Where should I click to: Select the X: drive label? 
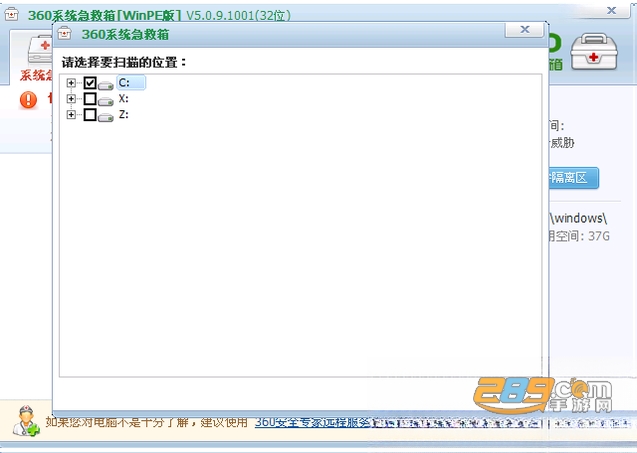coord(124,98)
